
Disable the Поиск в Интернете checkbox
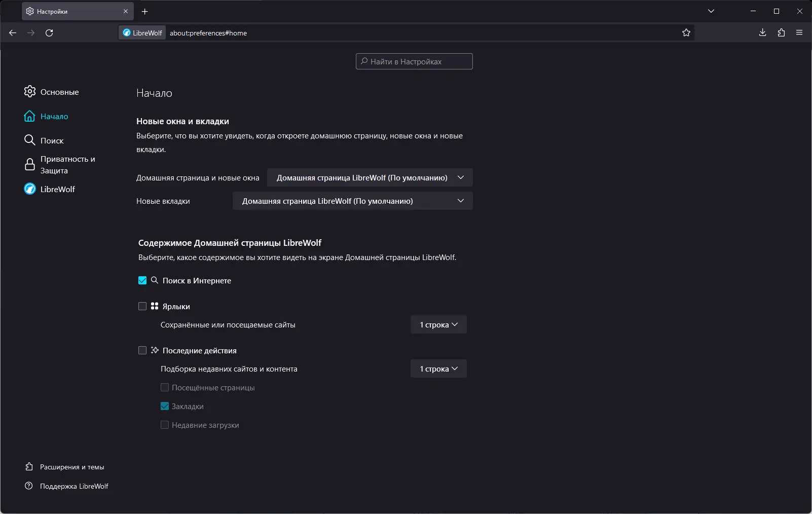point(142,281)
